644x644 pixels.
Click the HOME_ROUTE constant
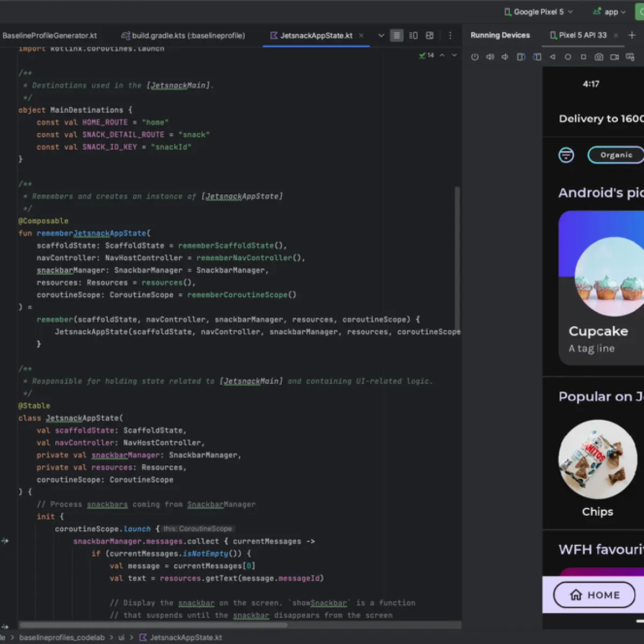point(105,122)
